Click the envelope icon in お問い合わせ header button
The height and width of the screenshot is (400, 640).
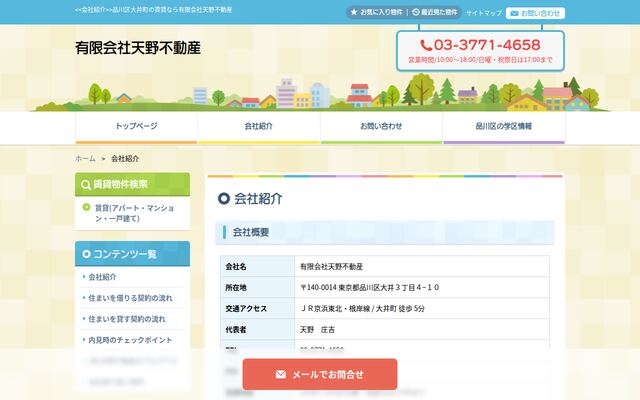point(514,13)
